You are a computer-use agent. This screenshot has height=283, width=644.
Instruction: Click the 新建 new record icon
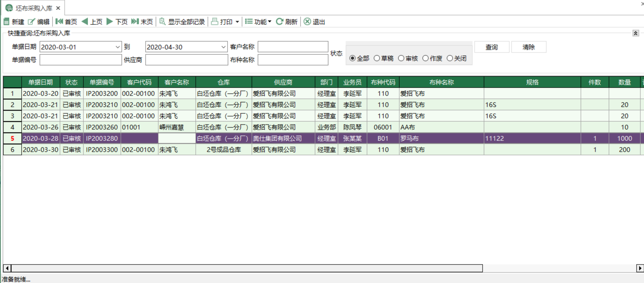point(7,22)
